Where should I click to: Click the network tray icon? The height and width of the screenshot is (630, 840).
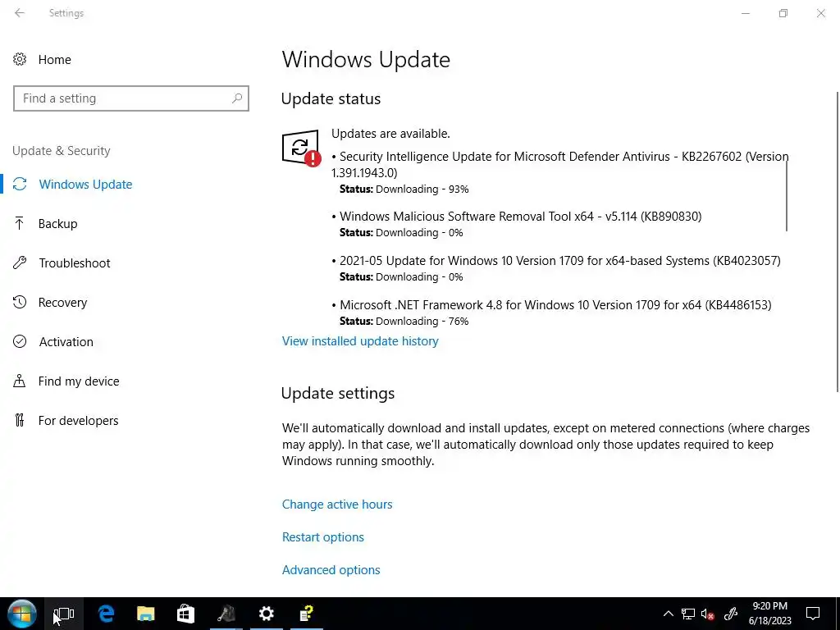pos(688,614)
